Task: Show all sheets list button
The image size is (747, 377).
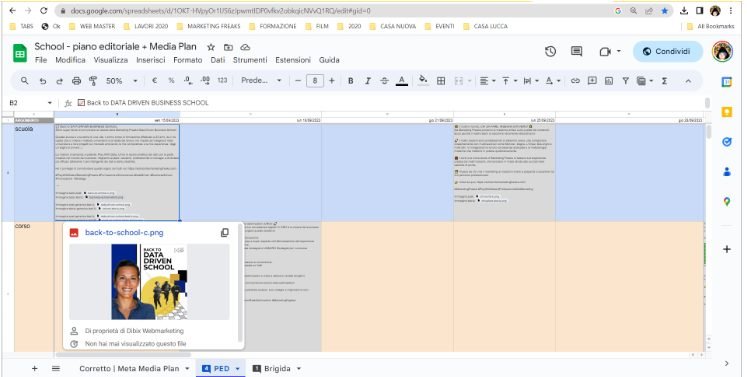Action: pos(56,368)
